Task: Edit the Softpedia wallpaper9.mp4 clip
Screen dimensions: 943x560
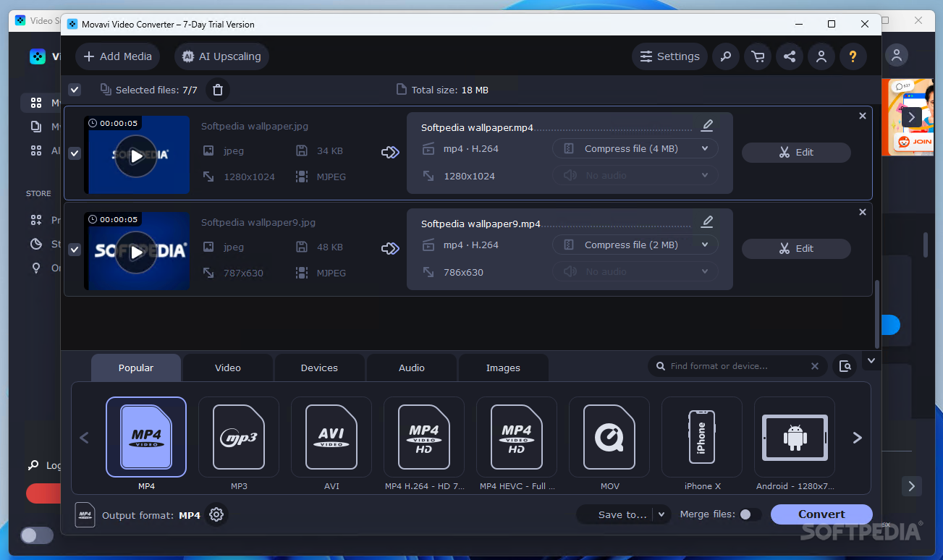Action: click(796, 248)
